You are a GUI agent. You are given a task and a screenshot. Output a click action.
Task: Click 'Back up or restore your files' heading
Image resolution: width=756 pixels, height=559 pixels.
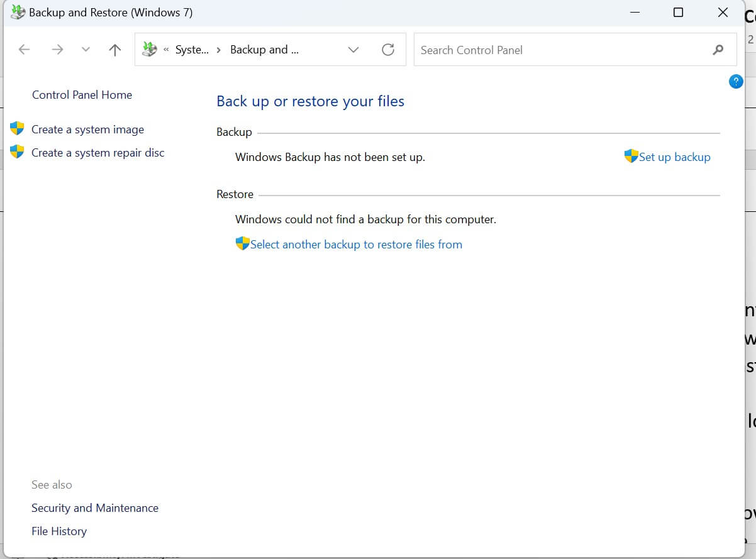coord(310,101)
